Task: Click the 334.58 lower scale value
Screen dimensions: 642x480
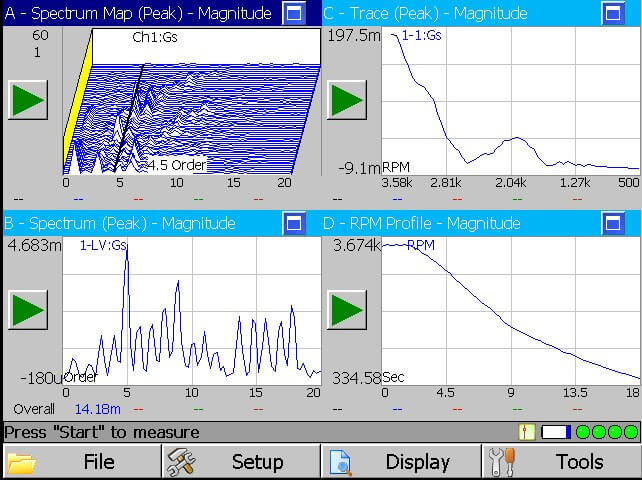Action: (x=356, y=378)
